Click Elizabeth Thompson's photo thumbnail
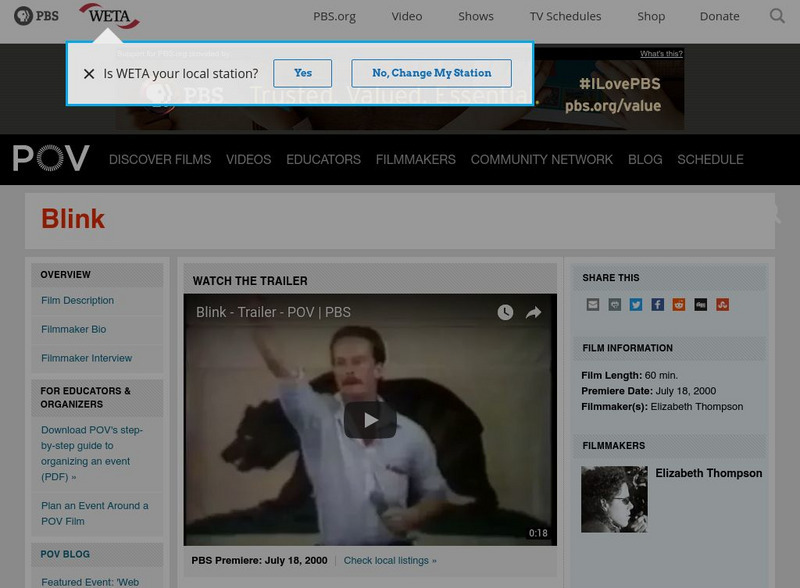The height and width of the screenshot is (588, 800). 614,499
